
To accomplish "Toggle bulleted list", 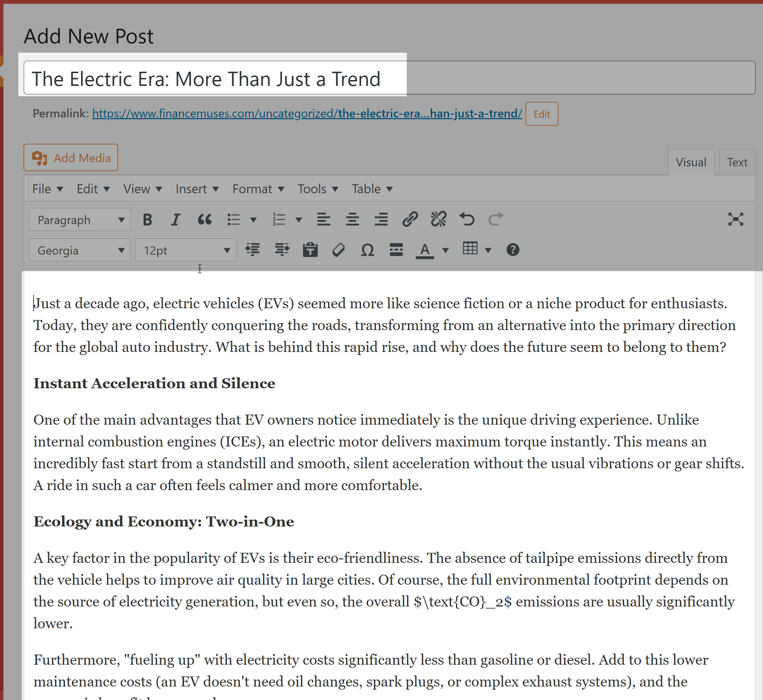I will (x=234, y=219).
